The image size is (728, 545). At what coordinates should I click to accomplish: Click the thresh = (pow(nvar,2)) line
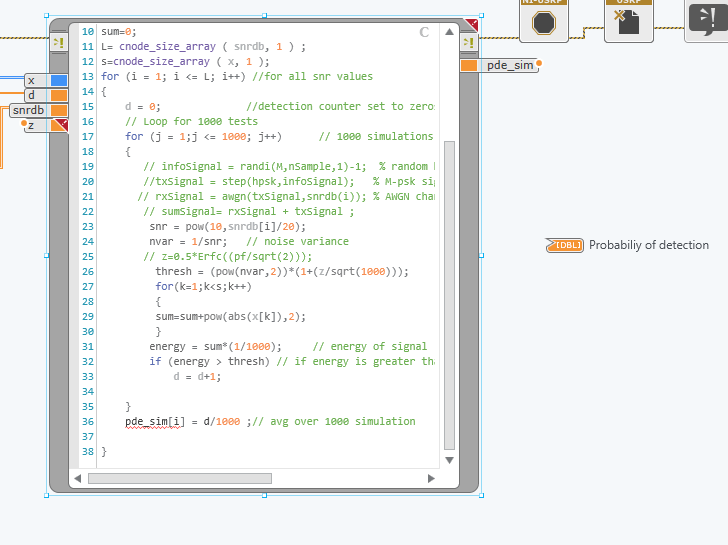click(282, 272)
